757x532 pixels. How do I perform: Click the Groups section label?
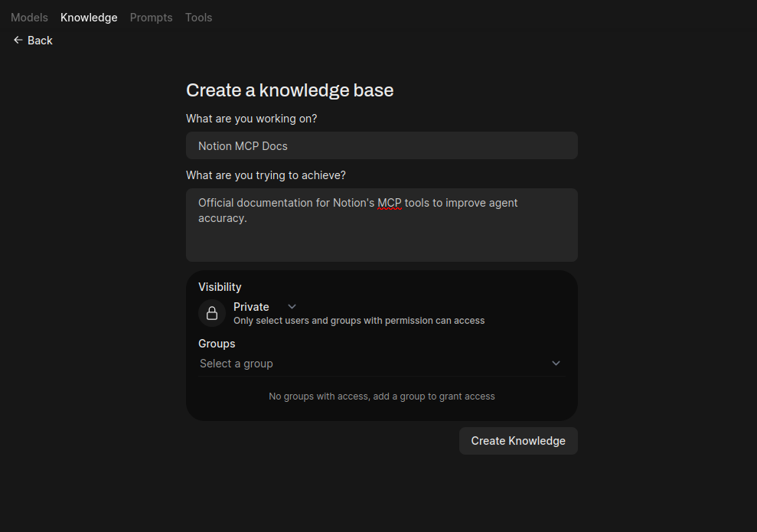tap(217, 343)
